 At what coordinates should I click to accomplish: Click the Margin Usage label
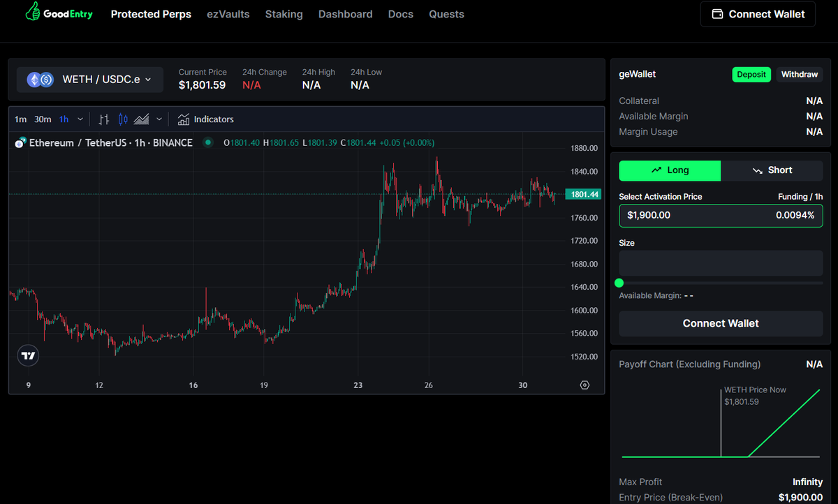(648, 132)
